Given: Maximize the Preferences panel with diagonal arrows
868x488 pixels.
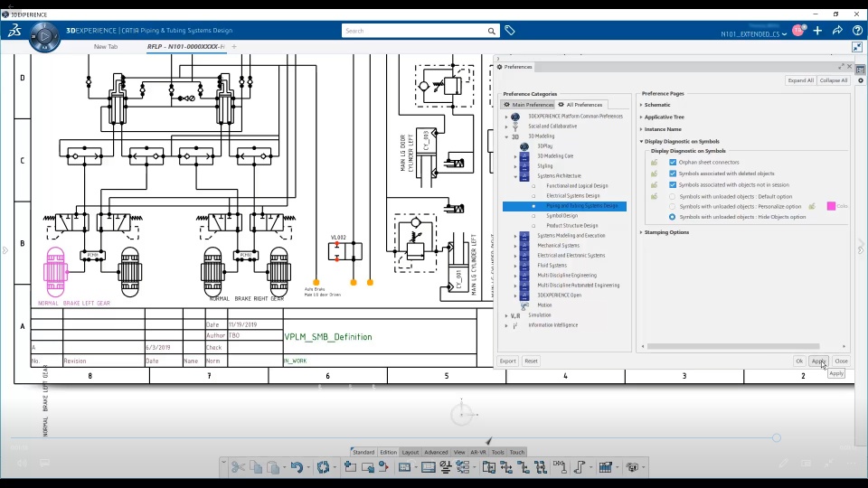Looking at the screenshot, I should pyautogui.click(x=842, y=66).
